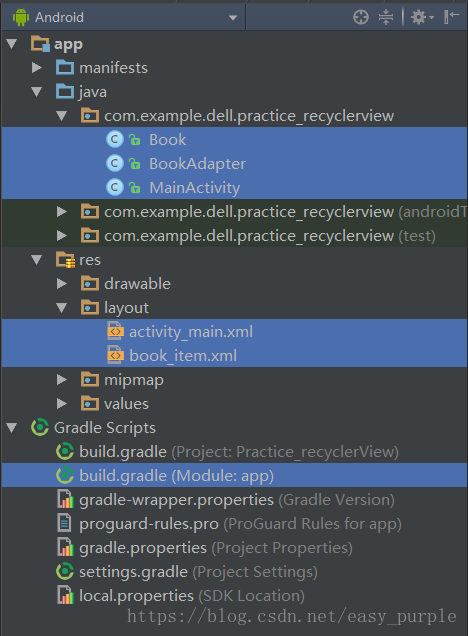Click the class icon beside BookAdapter
The width and height of the screenshot is (468, 636).
tap(115, 163)
